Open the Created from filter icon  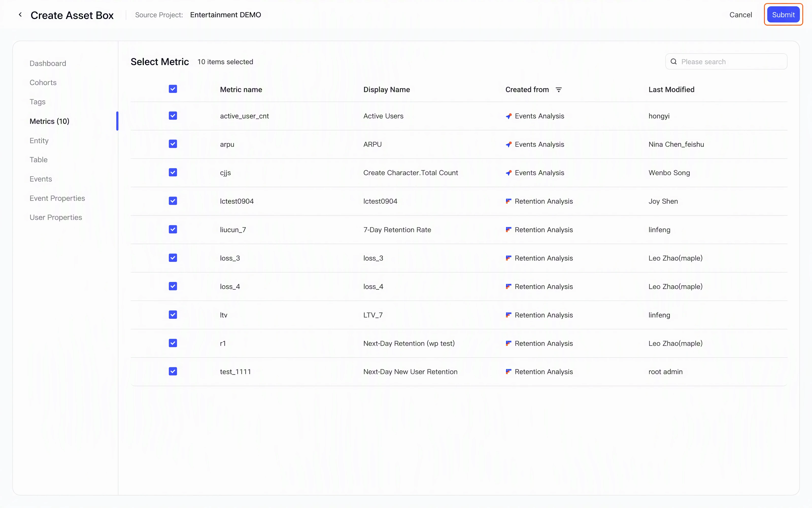pos(559,90)
